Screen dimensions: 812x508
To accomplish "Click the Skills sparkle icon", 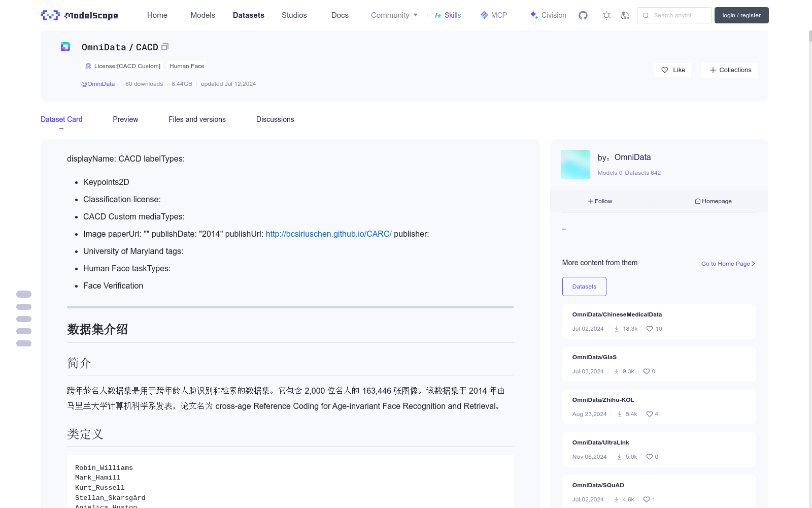I will pyautogui.click(x=438, y=15).
